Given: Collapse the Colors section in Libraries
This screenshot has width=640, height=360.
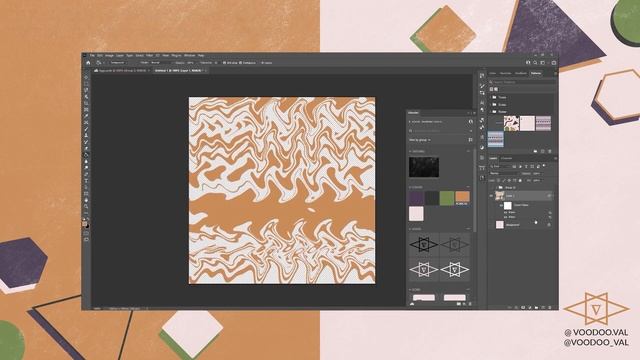Looking at the screenshot, I should tap(410, 187).
